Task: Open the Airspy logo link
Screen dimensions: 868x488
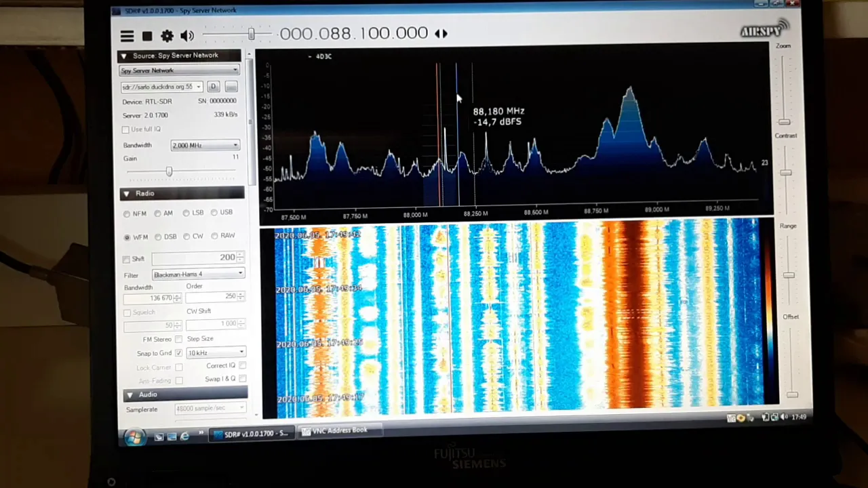Action: (764, 30)
